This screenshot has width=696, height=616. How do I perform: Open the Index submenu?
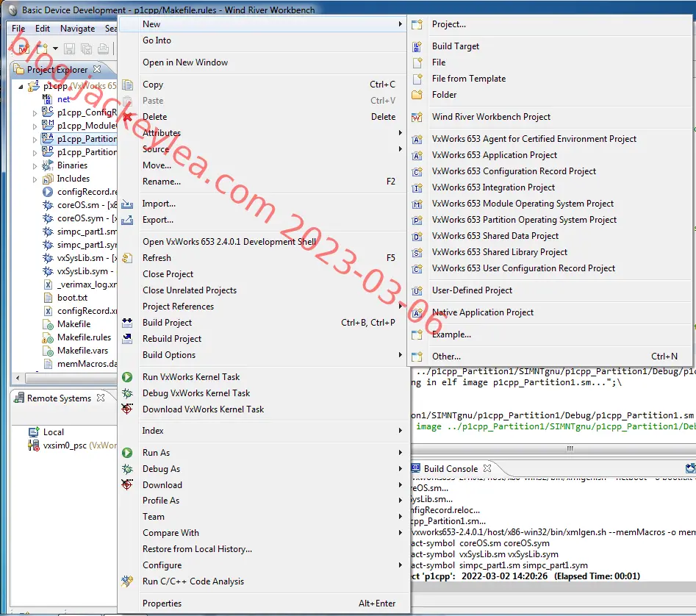(272, 431)
